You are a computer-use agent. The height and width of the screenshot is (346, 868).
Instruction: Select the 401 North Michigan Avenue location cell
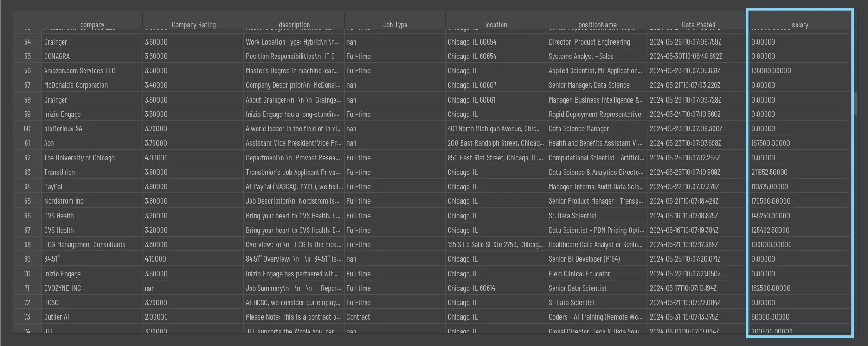pyautogui.click(x=496, y=128)
